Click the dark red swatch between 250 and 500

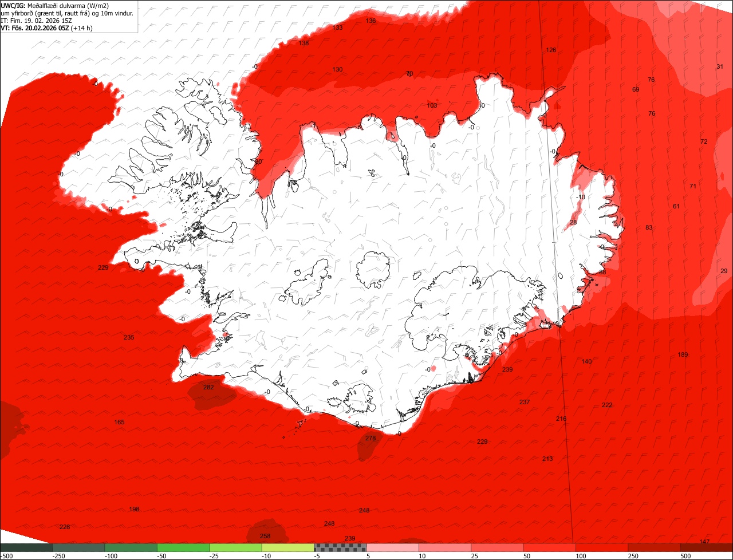click(655, 548)
